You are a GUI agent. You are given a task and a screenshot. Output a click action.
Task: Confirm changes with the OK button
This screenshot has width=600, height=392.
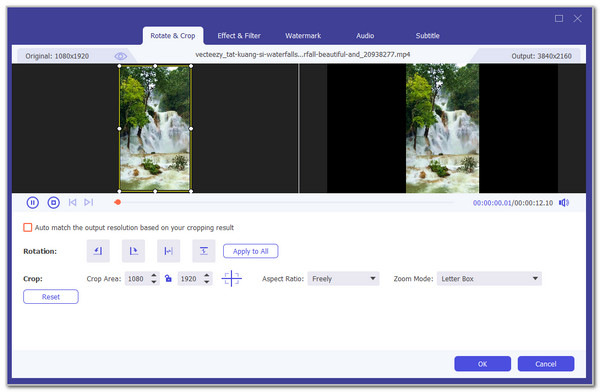483,364
